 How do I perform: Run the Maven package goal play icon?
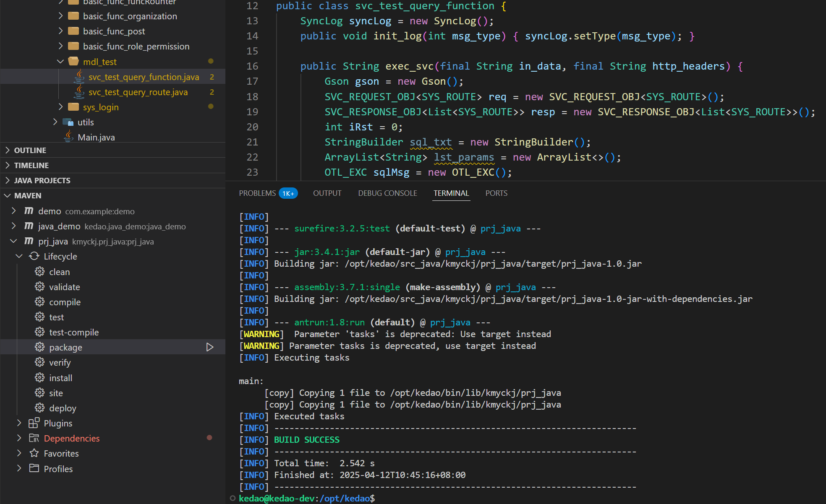210,347
